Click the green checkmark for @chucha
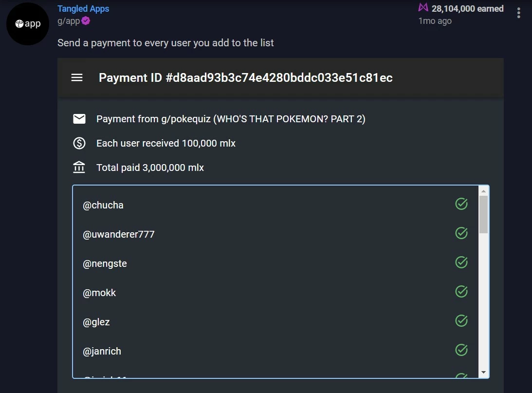 click(461, 204)
